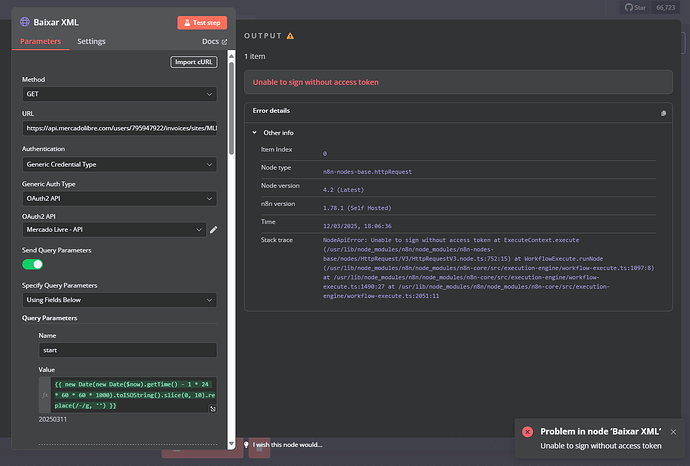Click the output warning triangle icon

[290, 36]
